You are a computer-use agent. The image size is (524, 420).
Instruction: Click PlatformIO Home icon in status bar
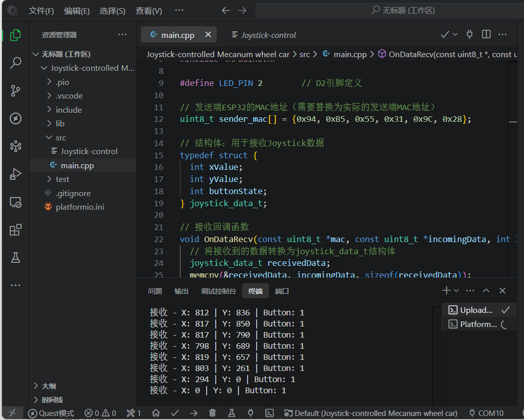156,413
